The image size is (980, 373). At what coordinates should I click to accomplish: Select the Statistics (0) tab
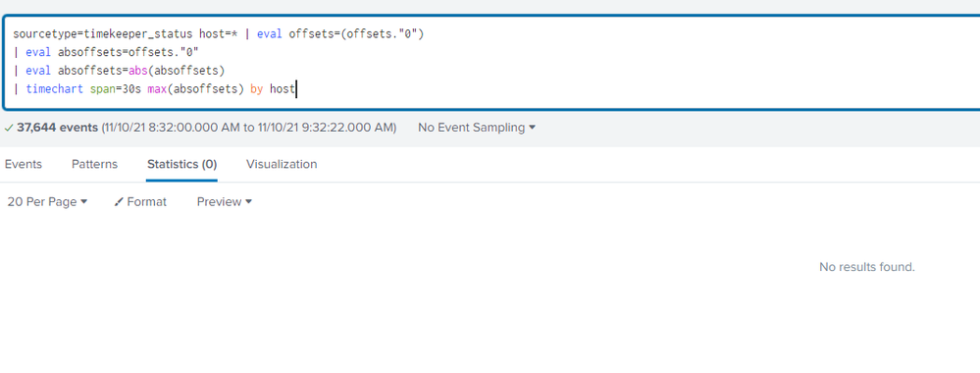click(181, 164)
